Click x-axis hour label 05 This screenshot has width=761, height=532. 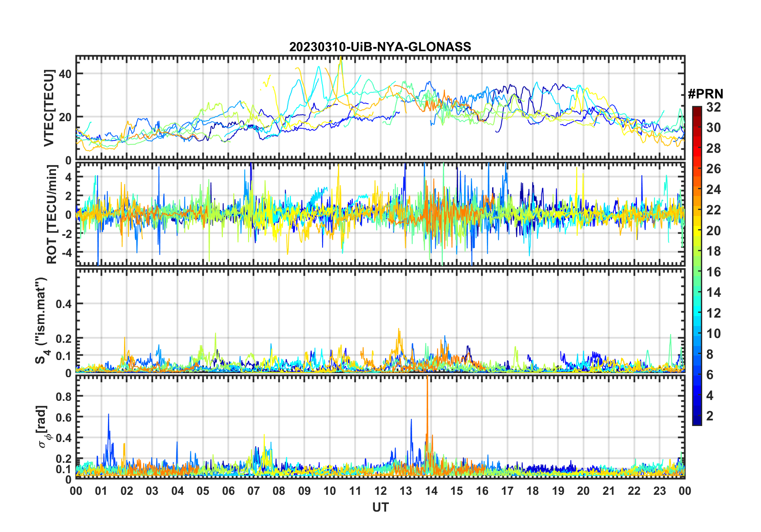(203, 490)
